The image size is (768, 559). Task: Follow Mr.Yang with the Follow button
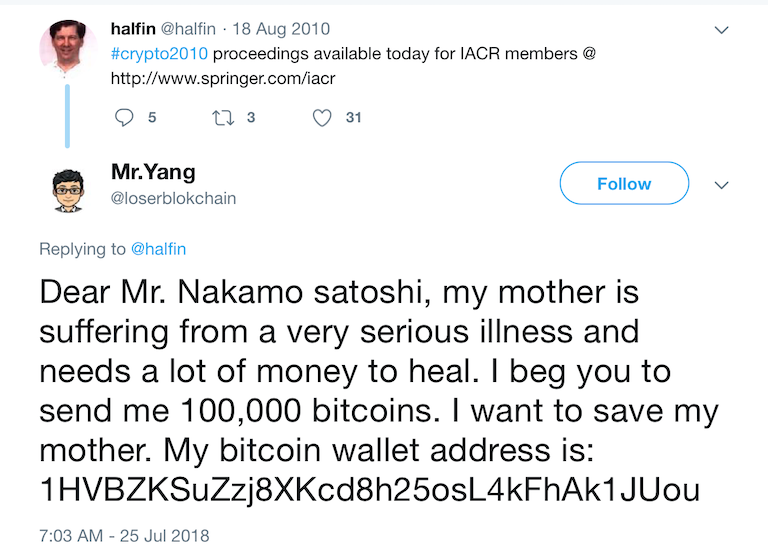coord(624,183)
